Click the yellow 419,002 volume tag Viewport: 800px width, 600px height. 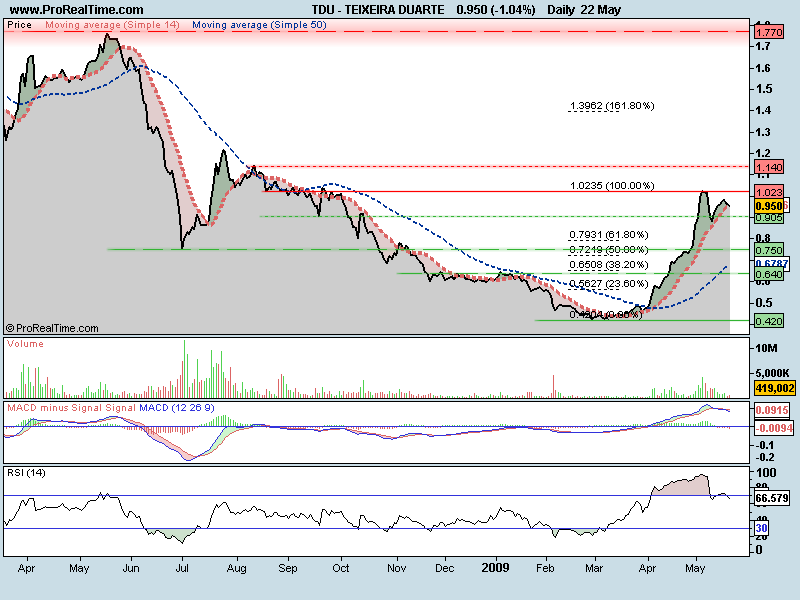(x=774, y=388)
